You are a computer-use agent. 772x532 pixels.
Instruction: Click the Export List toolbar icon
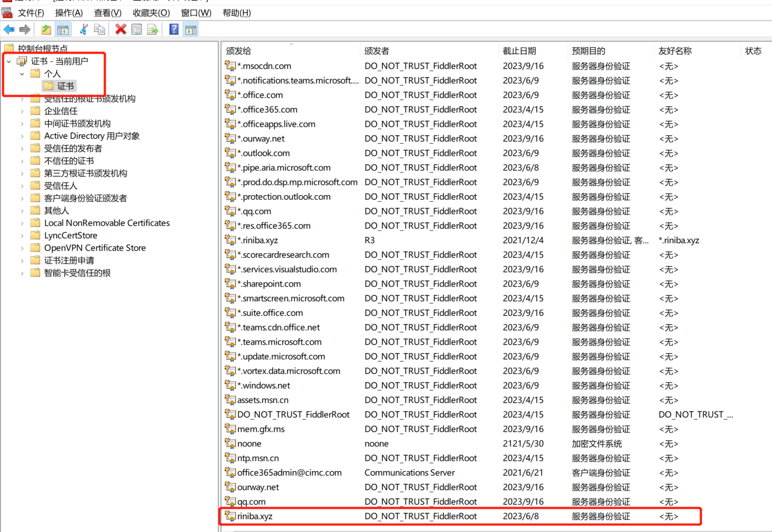coord(152,29)
